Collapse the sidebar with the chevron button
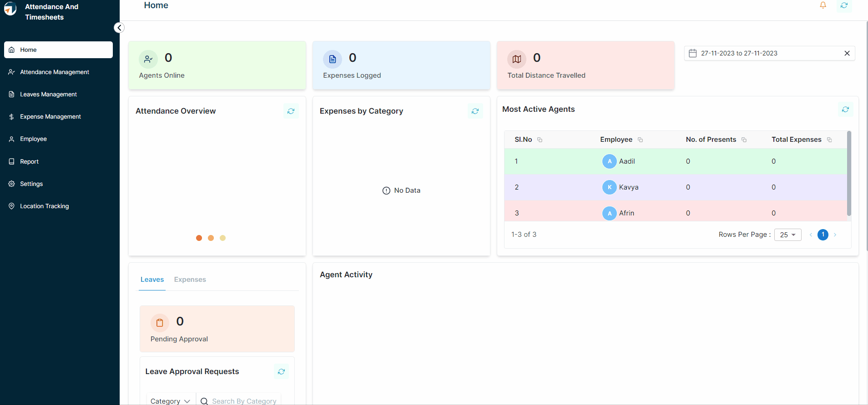Viewport: 868px width, 405px height. coord(119,28)
